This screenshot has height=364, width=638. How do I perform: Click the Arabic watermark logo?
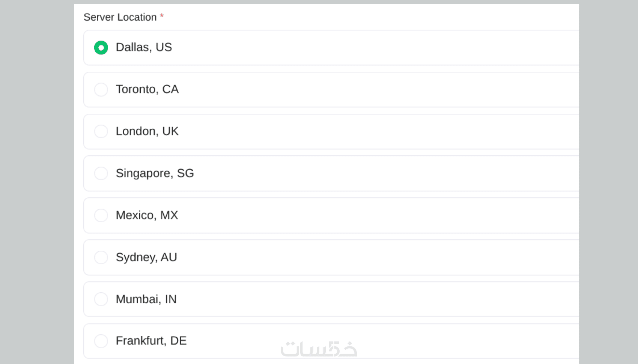319,349
